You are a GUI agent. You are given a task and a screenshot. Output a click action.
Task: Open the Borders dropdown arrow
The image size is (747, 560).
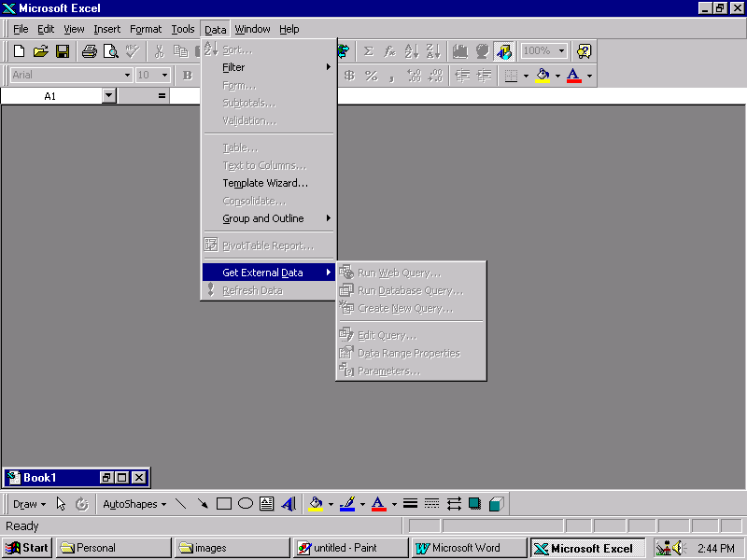point(526,76)
